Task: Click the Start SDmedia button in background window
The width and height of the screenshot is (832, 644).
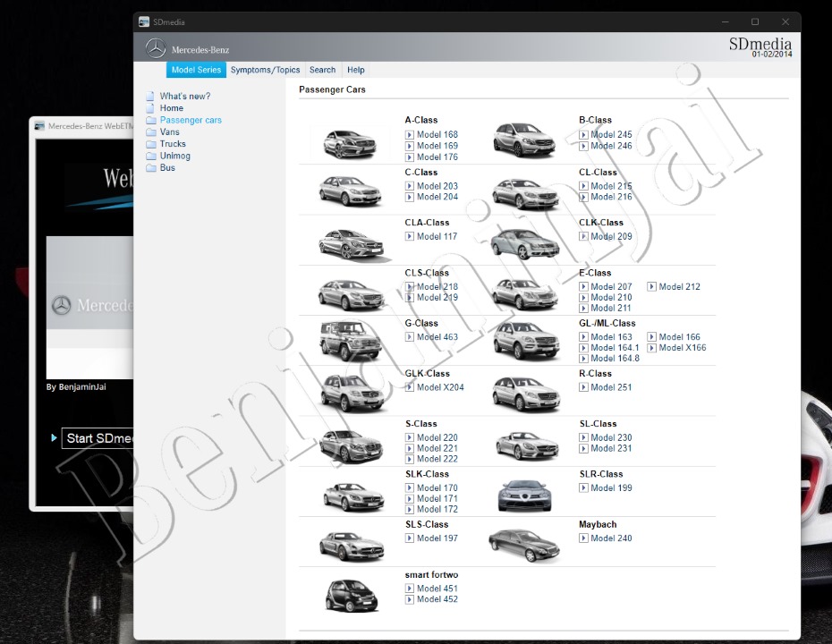Action: pyautogui.click(x=98, y=438)
